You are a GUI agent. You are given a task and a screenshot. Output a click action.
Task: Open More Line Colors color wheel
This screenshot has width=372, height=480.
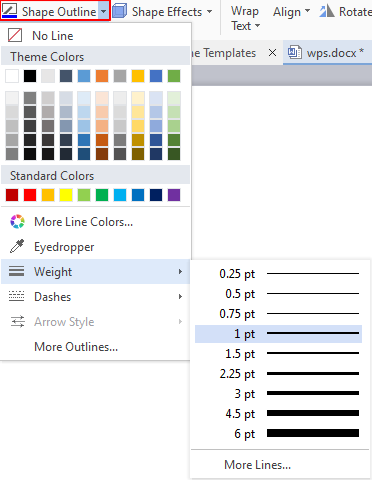[x=17, y=222]
